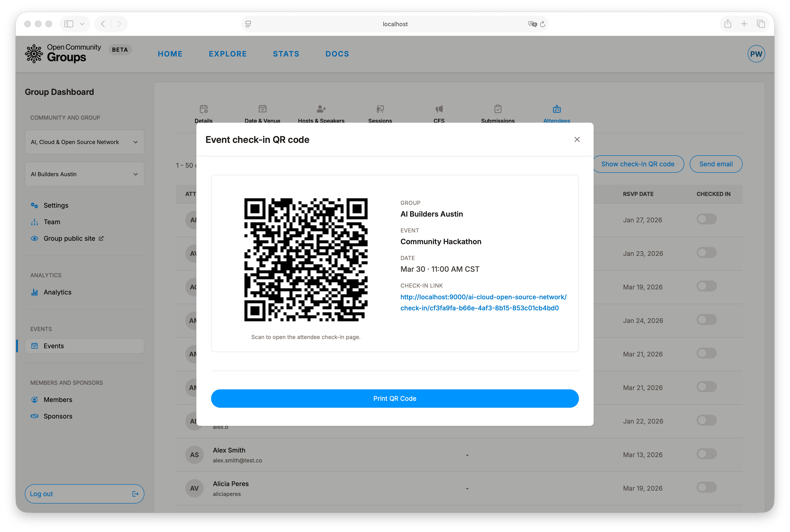Switch to the Sessions tab
Image resolution: width=790 pixels, height=532 pixels.
tap(380, 114)
